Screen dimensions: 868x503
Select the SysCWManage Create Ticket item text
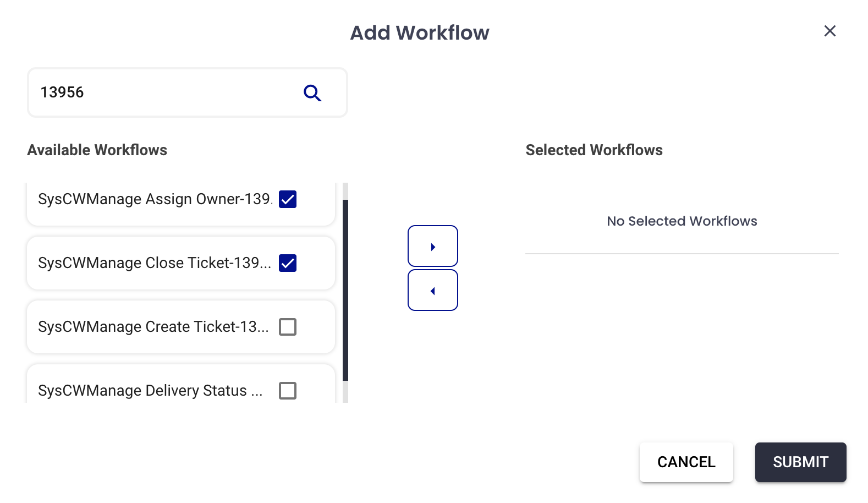tap(153, 327)
